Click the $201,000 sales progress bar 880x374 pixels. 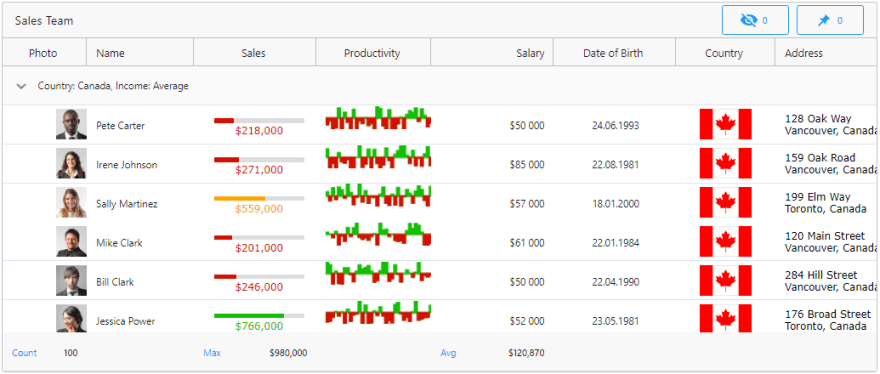[x=259, y=238]
